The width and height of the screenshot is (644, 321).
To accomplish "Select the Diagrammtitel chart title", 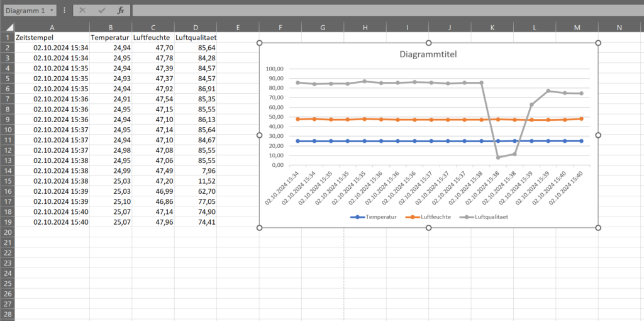I will (x=428, y=54).
